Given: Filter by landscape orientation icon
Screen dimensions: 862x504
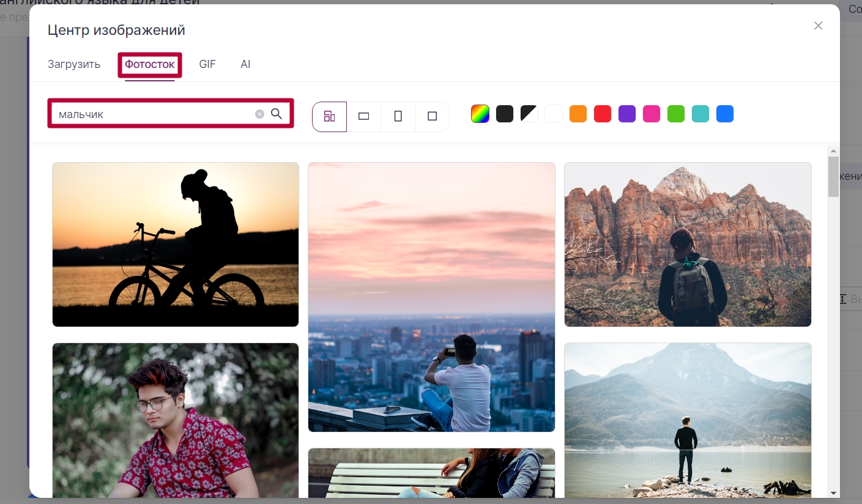Looking at the screenshot, I should point(364,116).
